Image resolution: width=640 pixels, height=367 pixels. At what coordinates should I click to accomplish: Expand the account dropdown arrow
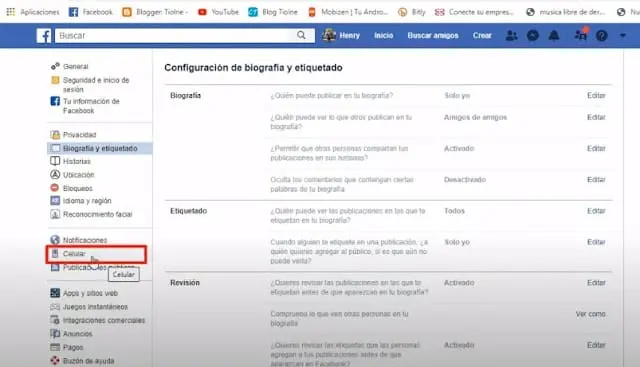point(623,36)
